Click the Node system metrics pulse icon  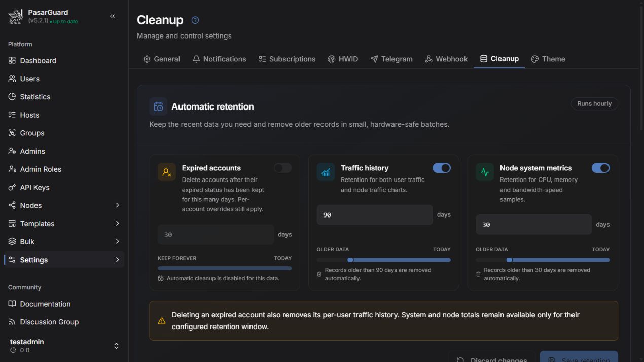(485, 172)
